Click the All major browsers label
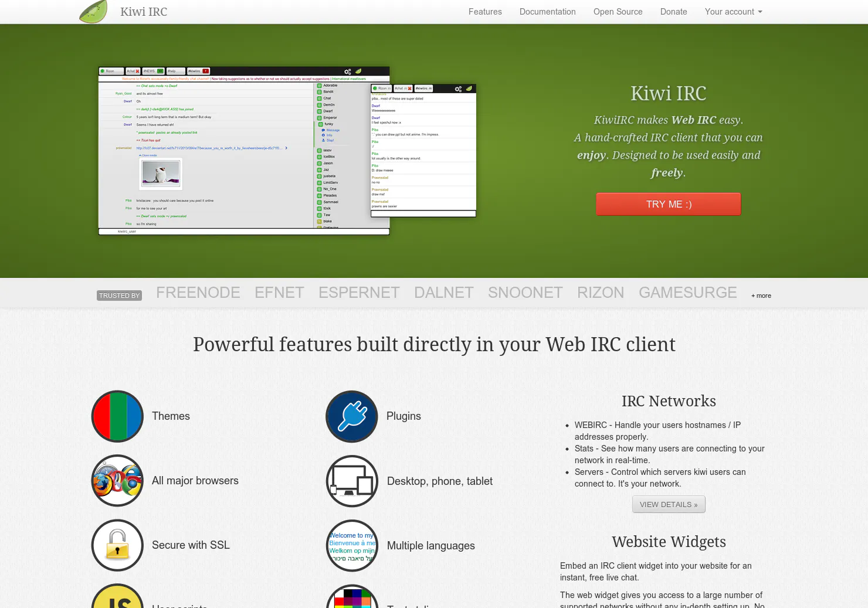868x608 pixels. tap(195, 481)
